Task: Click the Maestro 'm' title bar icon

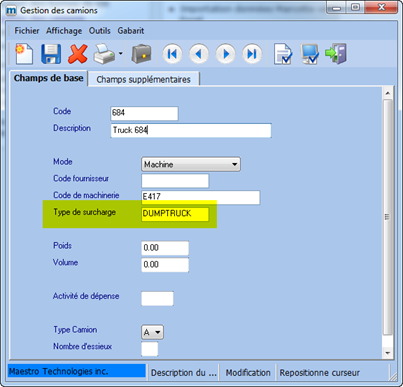Action: click(x=11, y=11)
